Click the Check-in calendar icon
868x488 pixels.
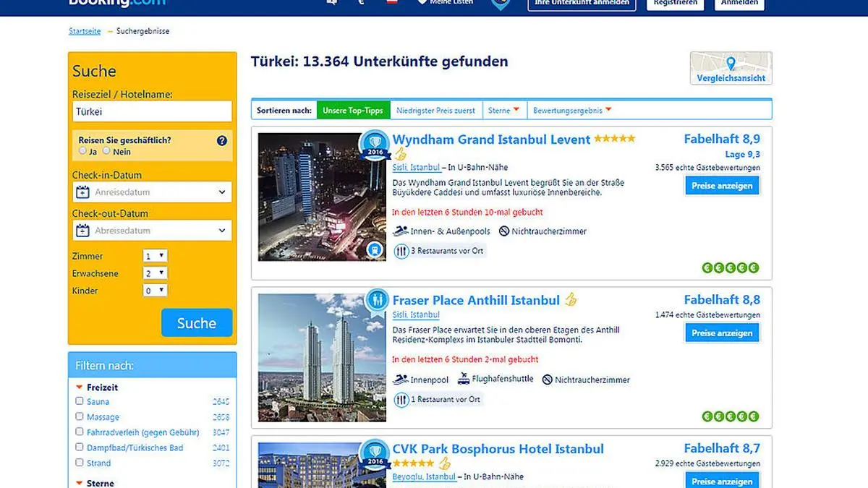(x=83, y=192)
